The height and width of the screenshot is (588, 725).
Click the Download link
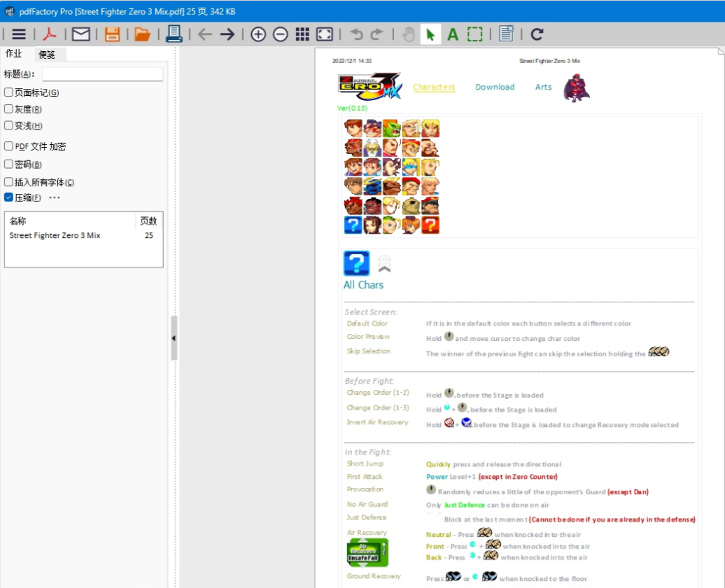495,87
